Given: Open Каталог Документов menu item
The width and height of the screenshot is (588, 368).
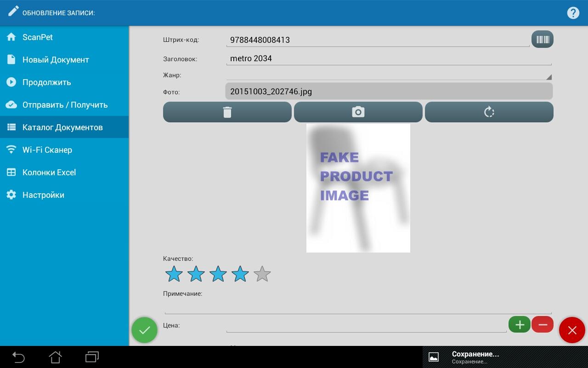Looking at the screenshot, I should click(x=64, y=127).
